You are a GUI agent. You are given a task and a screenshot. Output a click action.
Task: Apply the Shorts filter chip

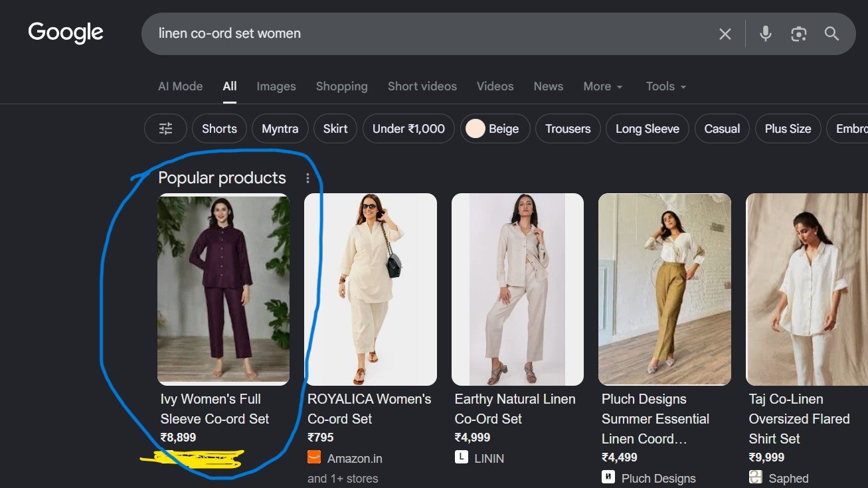(x=219, y=129)
